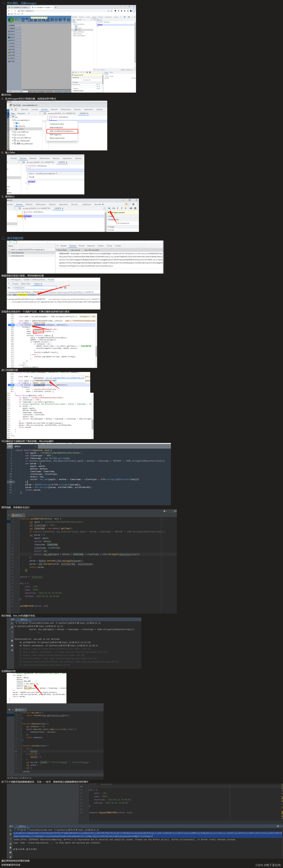This screenshot has height=868, width=283.
Task: Toggle device toolbar icon beside Elements tab
Action: 16,109
